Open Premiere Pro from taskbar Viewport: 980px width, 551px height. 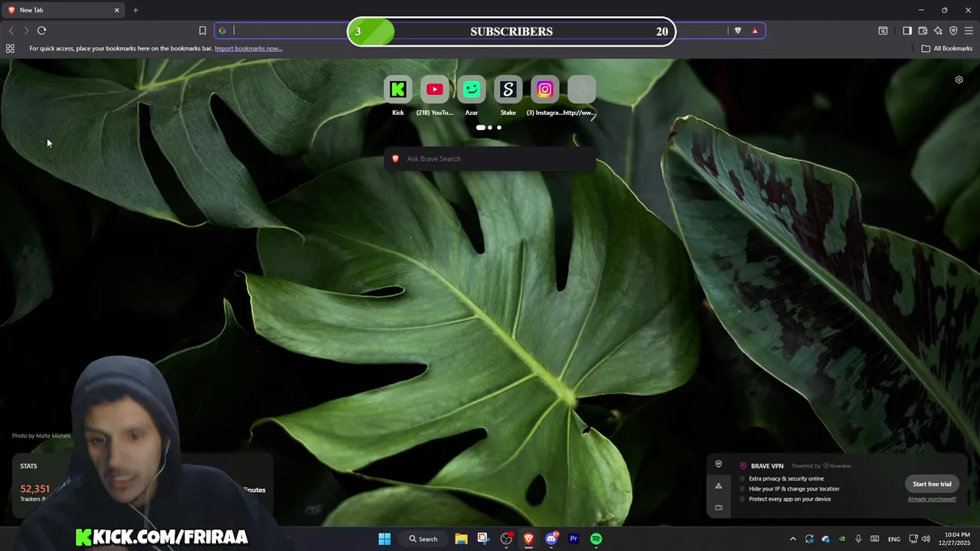[573, 539]
